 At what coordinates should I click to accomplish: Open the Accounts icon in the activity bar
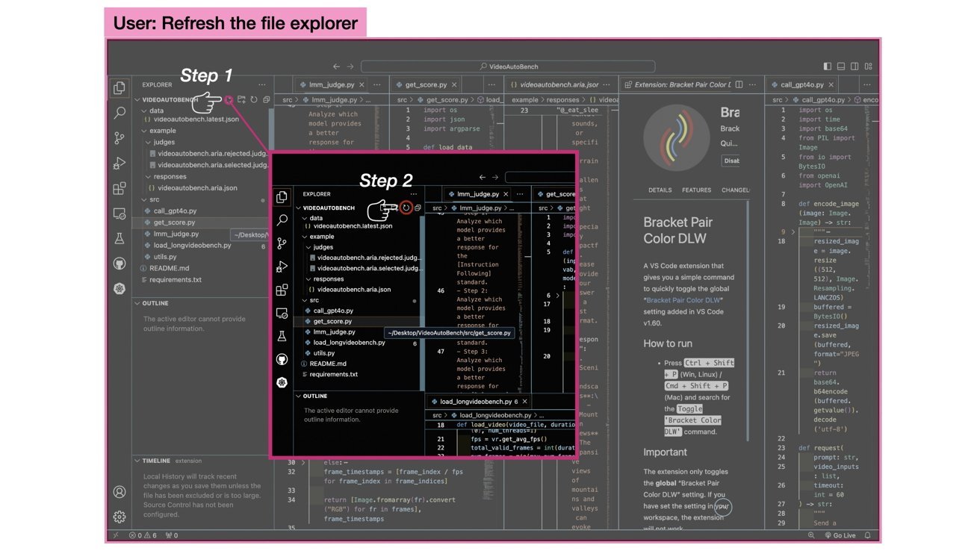(x=120, y=492)
